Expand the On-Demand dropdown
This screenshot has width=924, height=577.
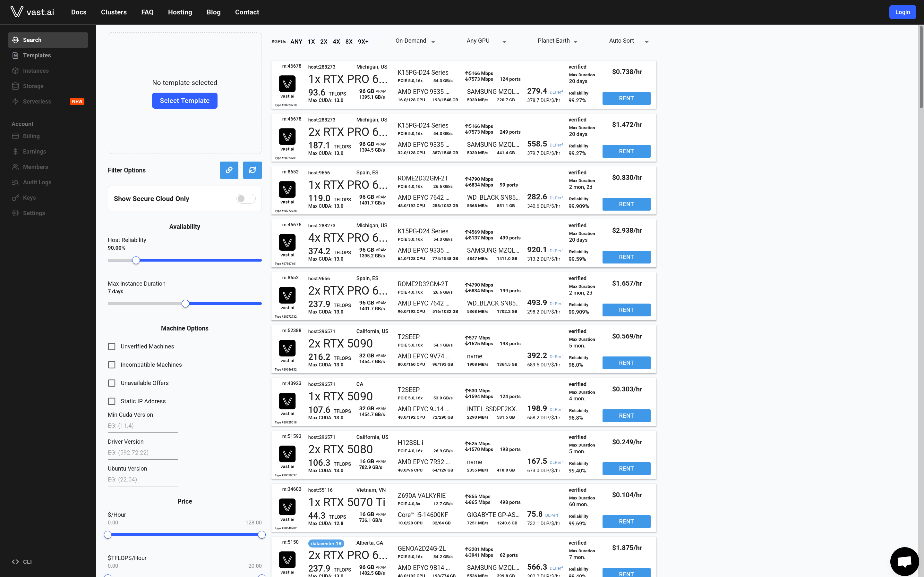click(416, 41)
